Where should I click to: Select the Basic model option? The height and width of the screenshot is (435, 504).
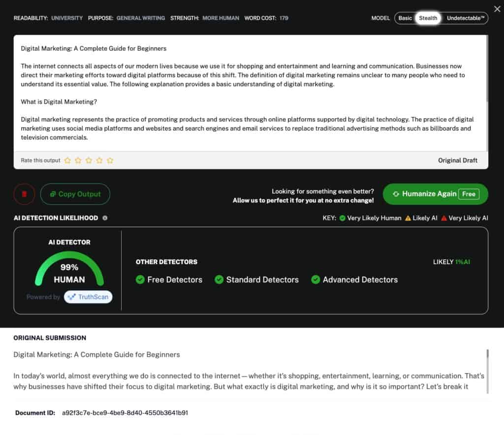coord(405,18)
